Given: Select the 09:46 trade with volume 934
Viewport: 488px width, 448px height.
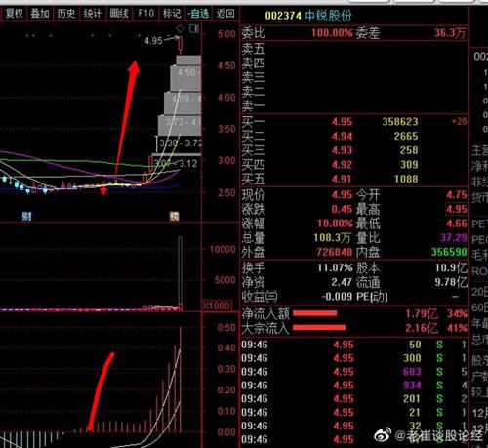Looking at the screenshot, I should coord(354,386).
